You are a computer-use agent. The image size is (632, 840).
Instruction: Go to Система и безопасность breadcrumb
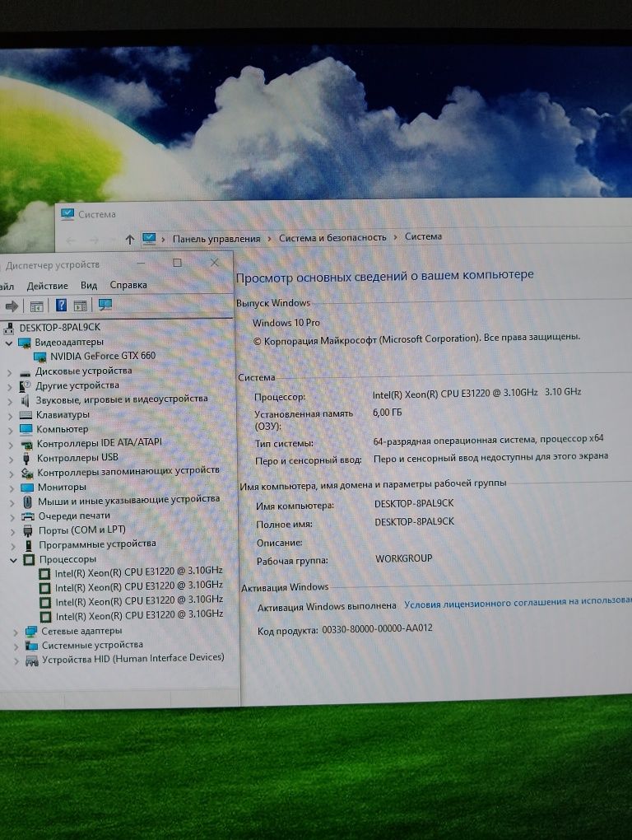(x=332, y=237)
